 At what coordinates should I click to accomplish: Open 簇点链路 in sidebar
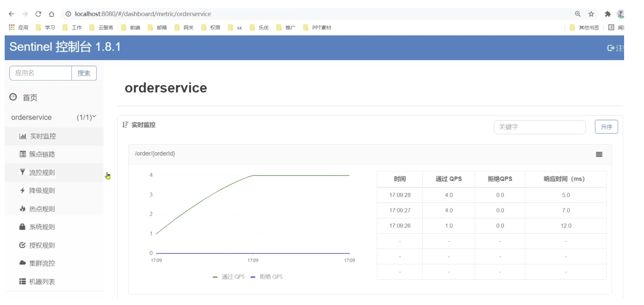tap(54, 154)
